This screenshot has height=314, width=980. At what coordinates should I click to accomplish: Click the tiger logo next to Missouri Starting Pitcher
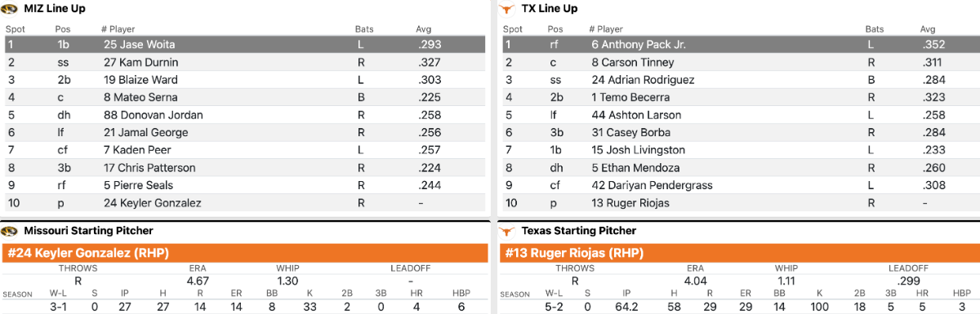point(10,231)
